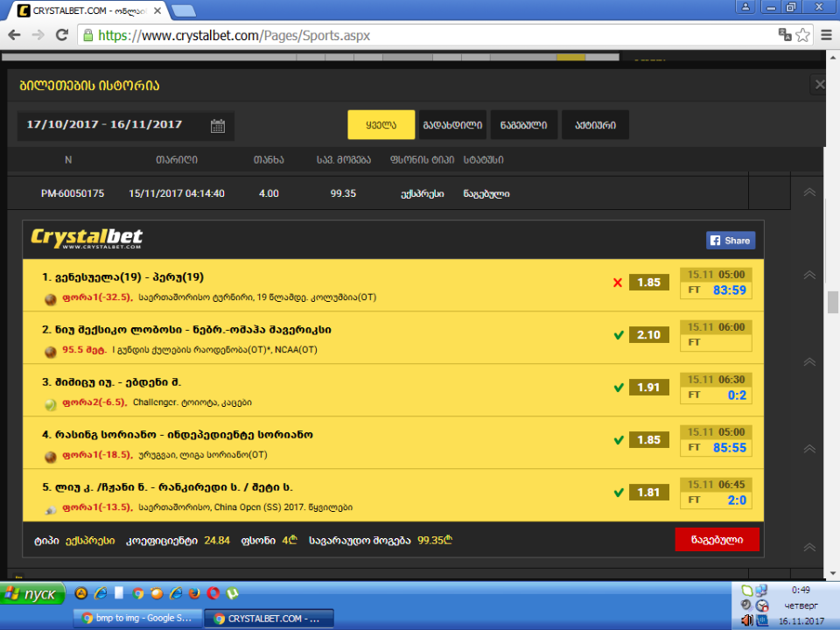Click the date range 17/10/2017 - 16/11/2017 field
The width and height of the screenshot is (840, 630).
(126, 126)
